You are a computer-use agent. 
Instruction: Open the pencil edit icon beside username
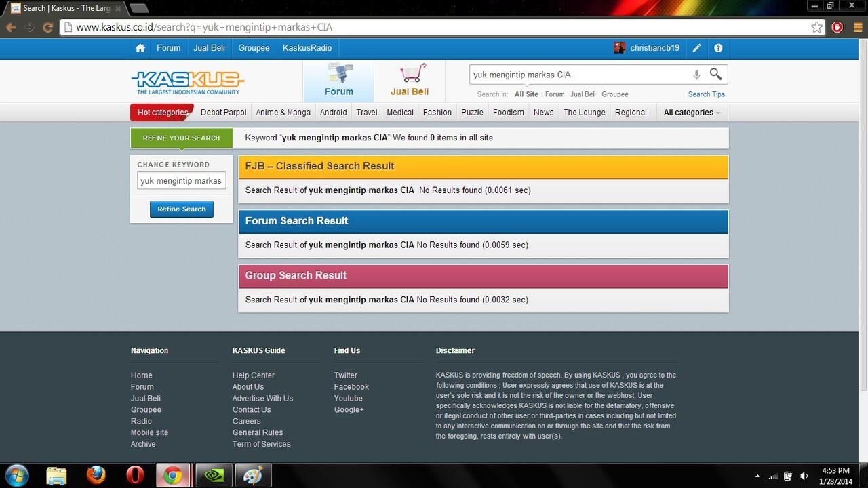(696, 48)
